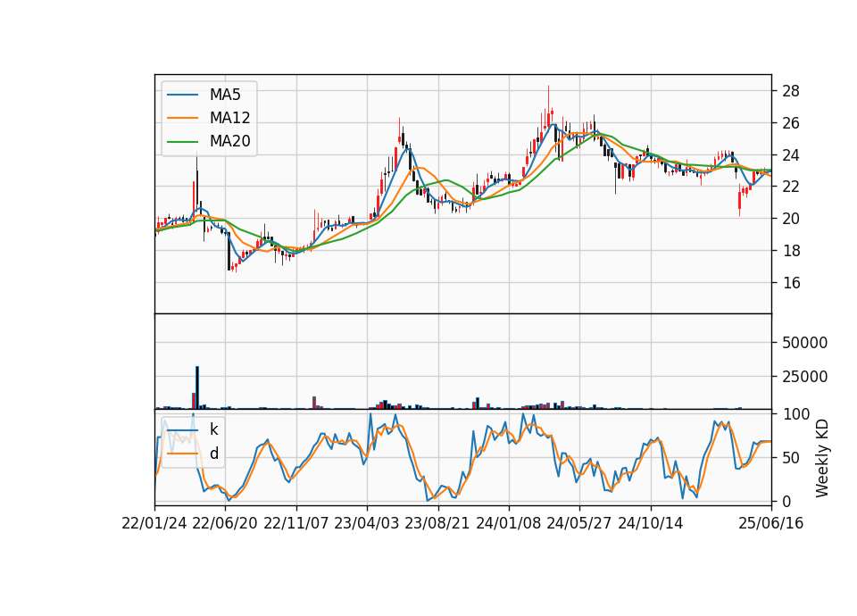Click the price axis value 16
This screenshot has height=616, width=857.
pos(791,283)
